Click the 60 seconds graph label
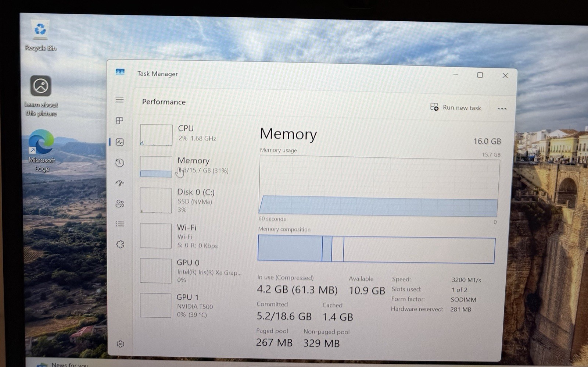 (x=272, y=218)
